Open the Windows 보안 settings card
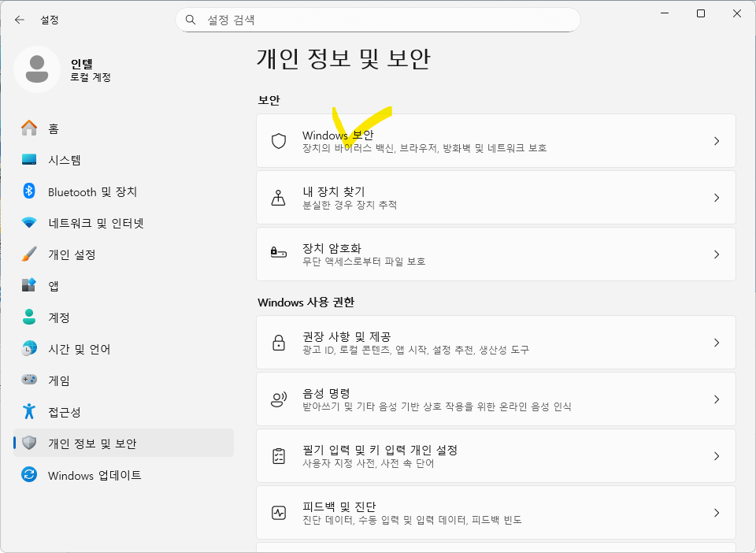This screenshot has width=756, height=553. 495,141
